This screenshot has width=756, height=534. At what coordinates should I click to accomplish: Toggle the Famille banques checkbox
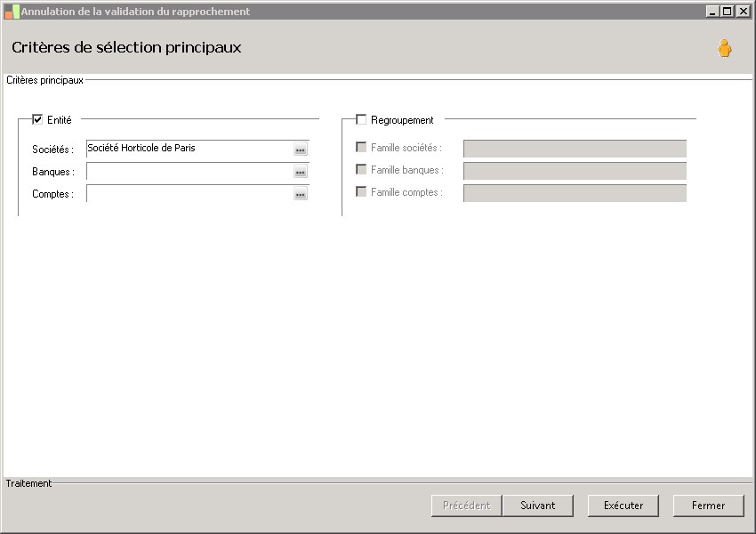click(361, 169)
